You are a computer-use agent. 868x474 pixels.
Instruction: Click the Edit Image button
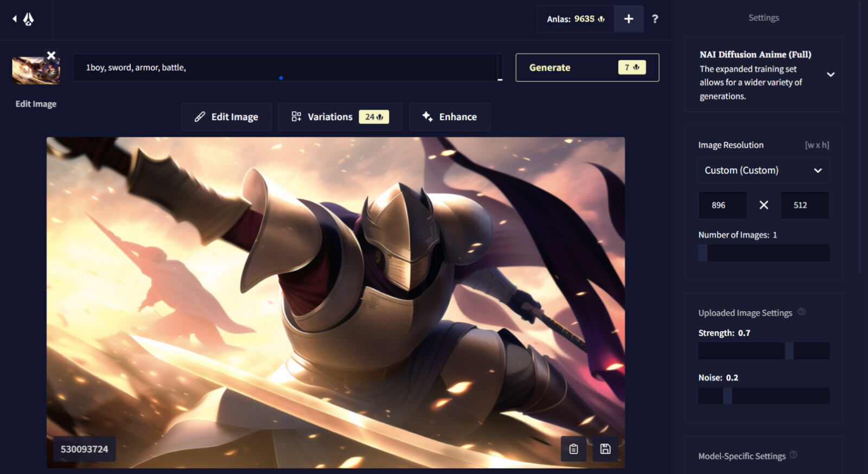(x=226, y=117)
